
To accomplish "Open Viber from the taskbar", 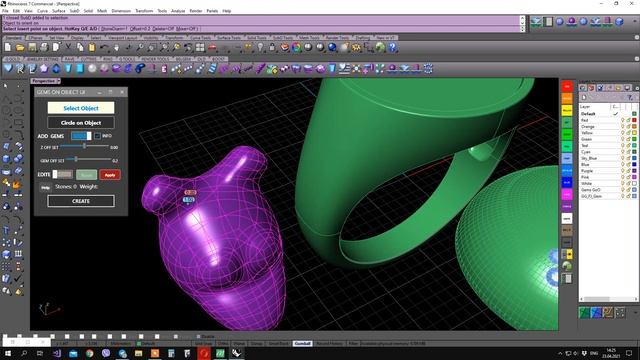I will click(106, 353).
